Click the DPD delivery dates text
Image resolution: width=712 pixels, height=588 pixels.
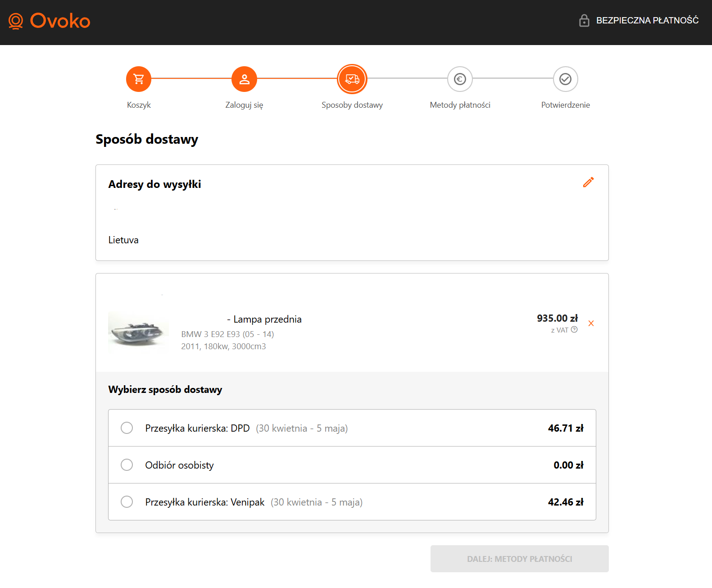[x=302, y=428]
